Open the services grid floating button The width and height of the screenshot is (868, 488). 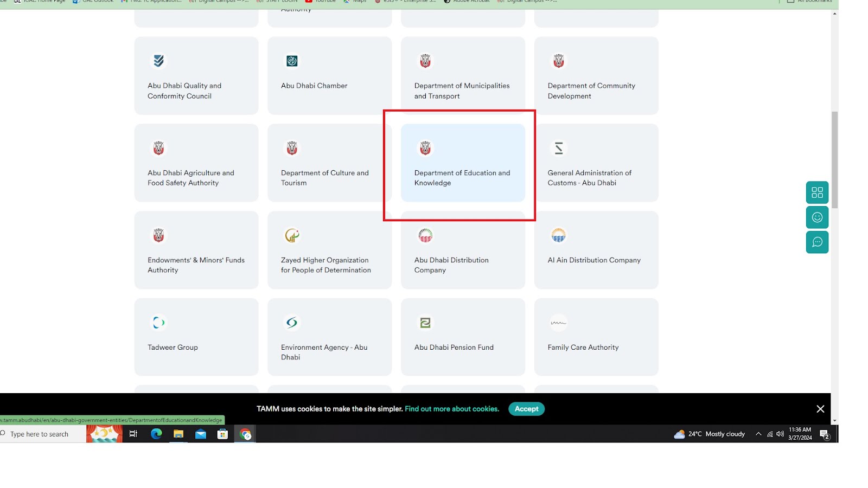(x=817, y=192)
